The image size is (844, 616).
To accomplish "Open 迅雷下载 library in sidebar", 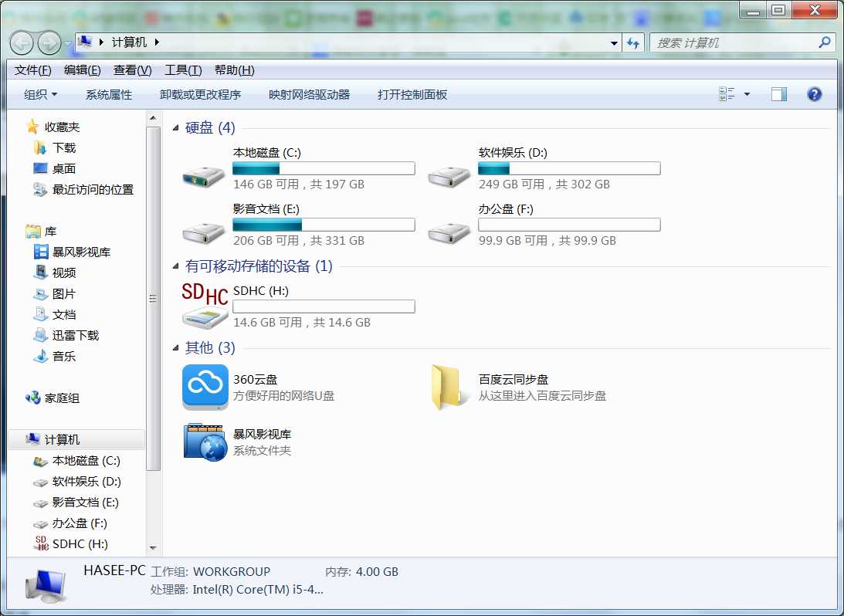I will click(x=76, y=335).
